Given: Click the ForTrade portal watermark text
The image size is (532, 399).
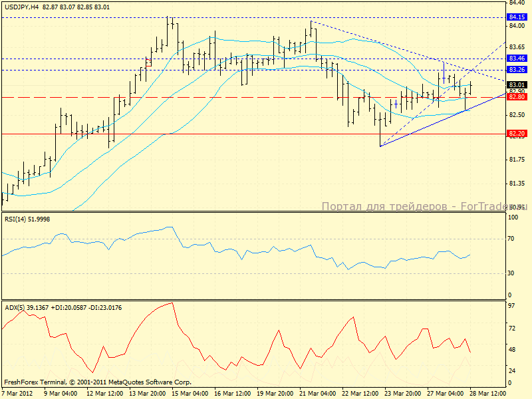Looking at the screenshot, I should (x=424, y=207).
